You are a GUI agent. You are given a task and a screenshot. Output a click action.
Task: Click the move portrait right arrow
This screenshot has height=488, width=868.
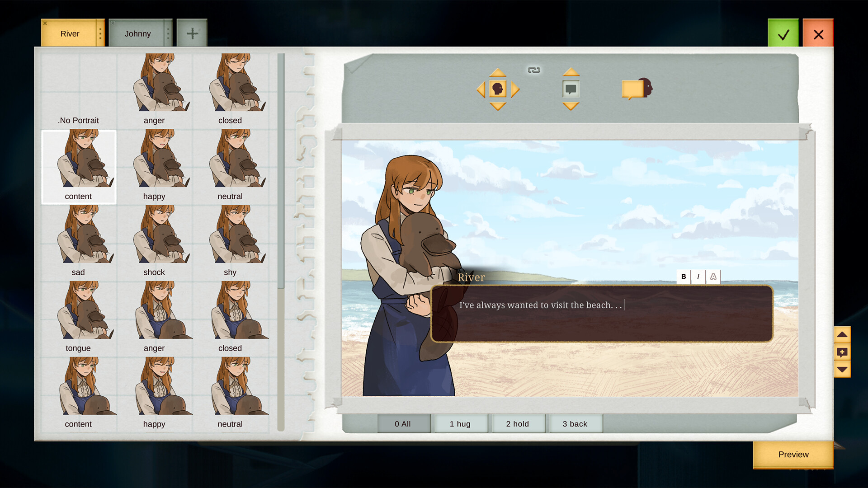point(516,89)
